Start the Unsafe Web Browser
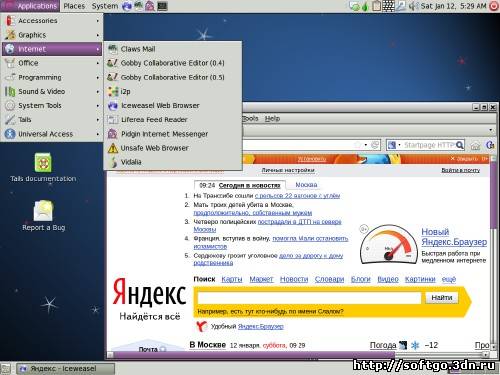500x375 pixels. (x=173, y=148)
